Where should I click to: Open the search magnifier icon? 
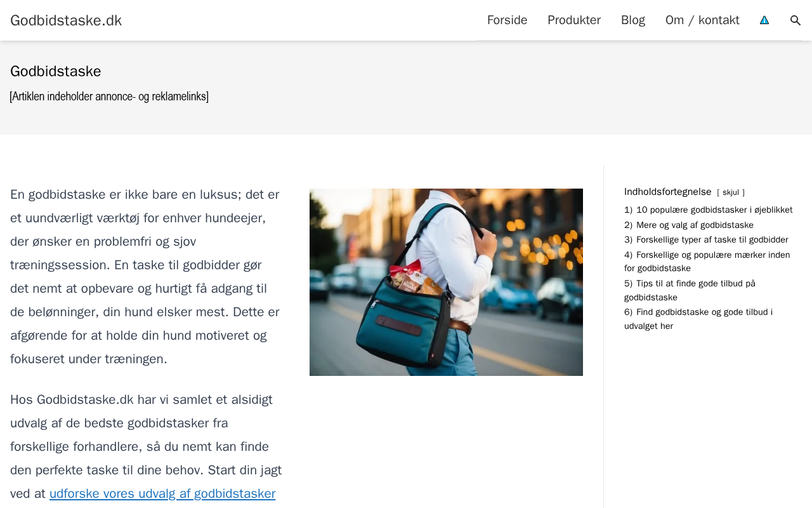tap(795, 20)
